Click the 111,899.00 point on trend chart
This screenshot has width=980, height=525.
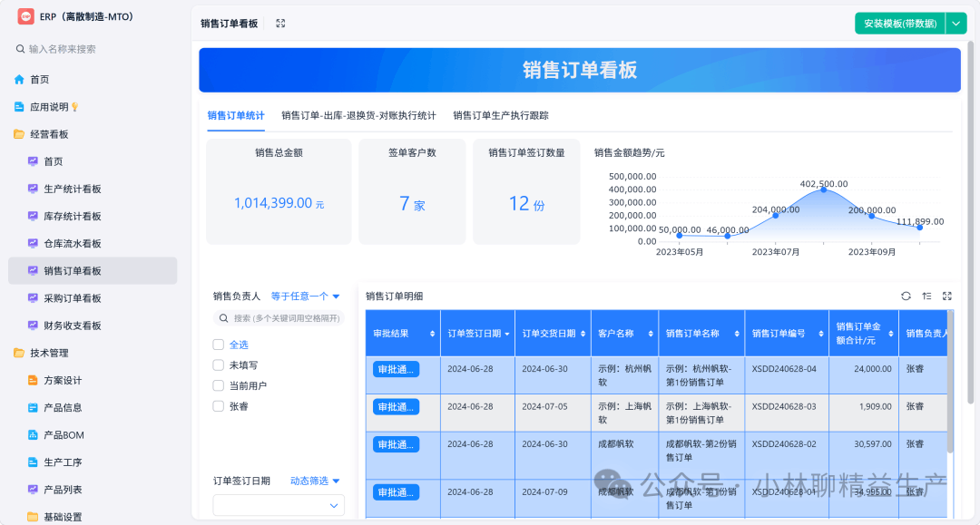point(920,228)
